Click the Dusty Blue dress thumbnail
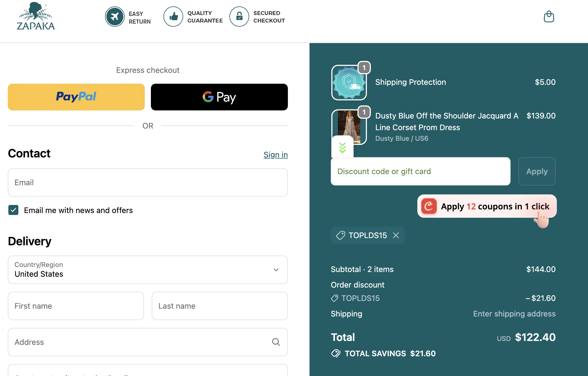 tap(349, 127)
